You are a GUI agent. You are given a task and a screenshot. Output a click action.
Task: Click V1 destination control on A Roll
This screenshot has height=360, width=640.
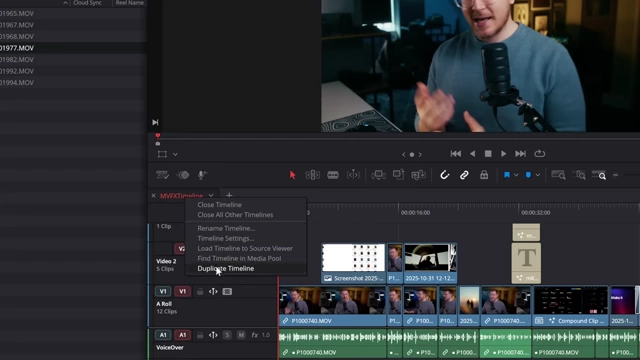(163, 291)
